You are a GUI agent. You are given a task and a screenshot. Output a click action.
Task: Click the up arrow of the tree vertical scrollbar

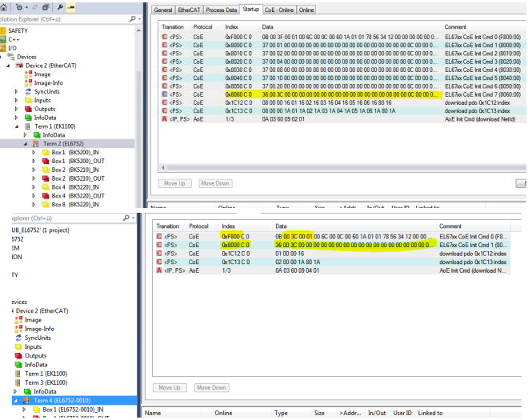(x=138, y=30)
